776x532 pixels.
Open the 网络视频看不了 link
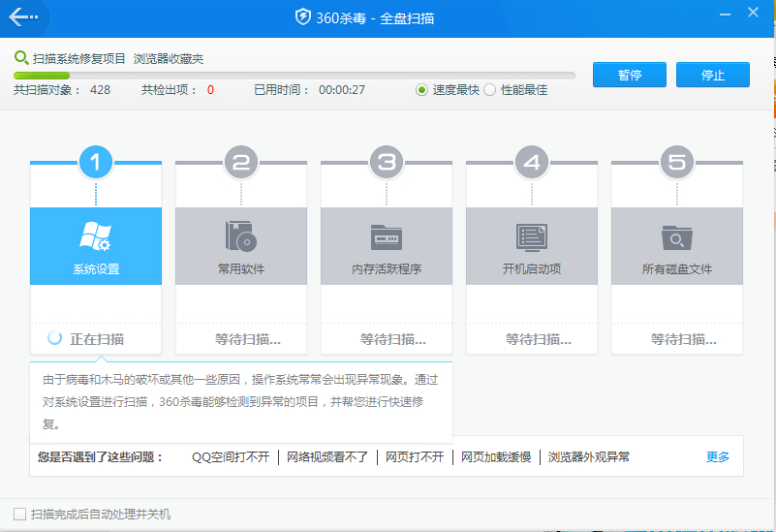pos(326,456)
